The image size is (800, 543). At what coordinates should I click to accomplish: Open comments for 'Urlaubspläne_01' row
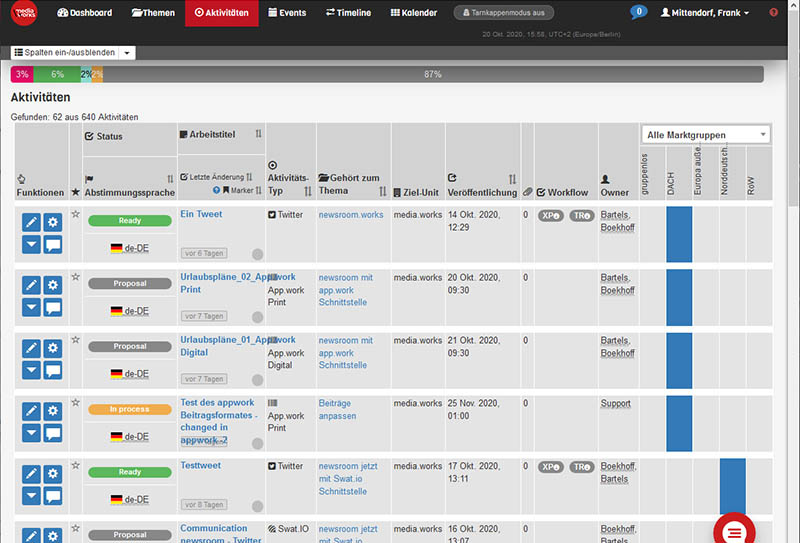53,370
